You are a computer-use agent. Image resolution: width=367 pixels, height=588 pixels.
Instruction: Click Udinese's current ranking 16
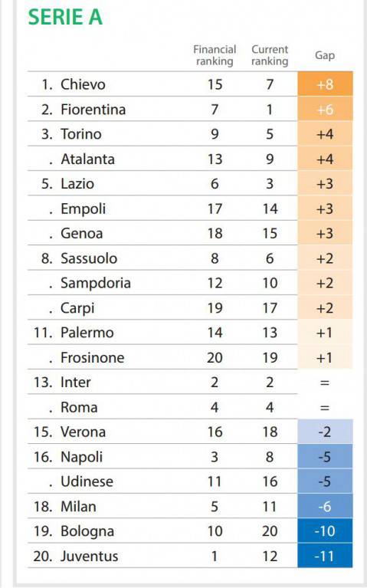pyautogui.click(x=270, y=481)
